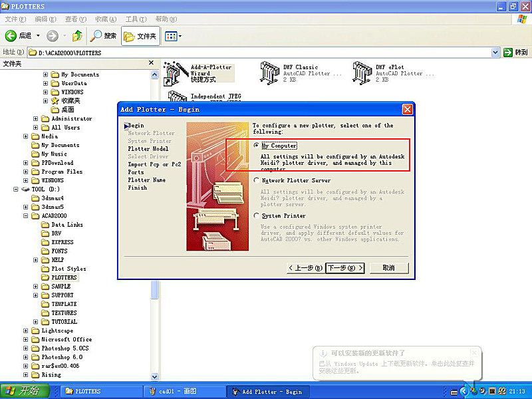Select the Data Links folder in tree

point(62,225)
